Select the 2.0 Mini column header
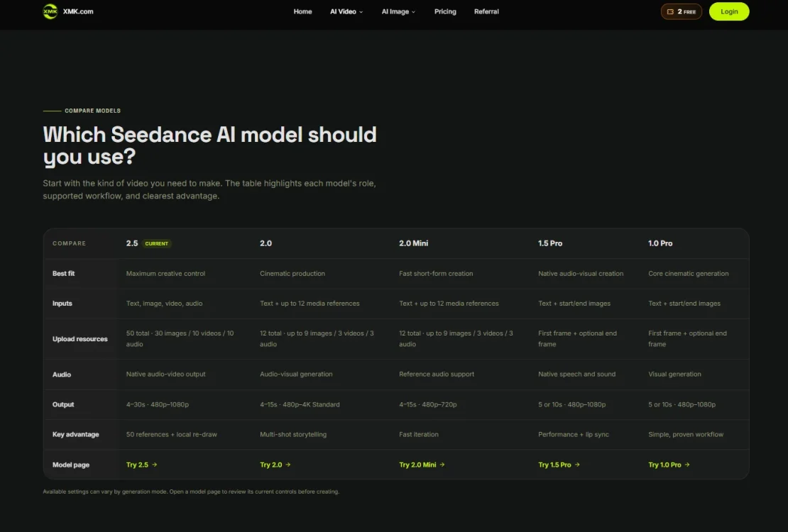The width and height of the screenshot is (788, 532). [x=414, y=243]
